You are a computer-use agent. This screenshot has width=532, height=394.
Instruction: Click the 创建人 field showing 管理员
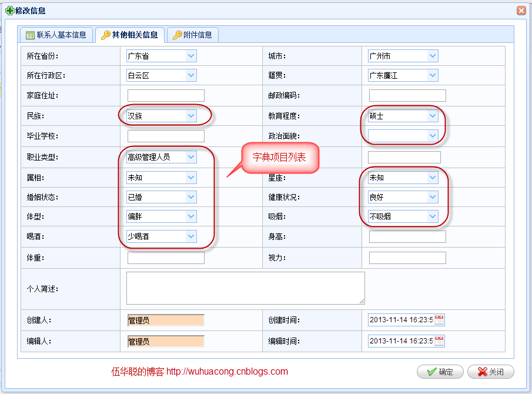pyautogui.click(x=166, y=320)
